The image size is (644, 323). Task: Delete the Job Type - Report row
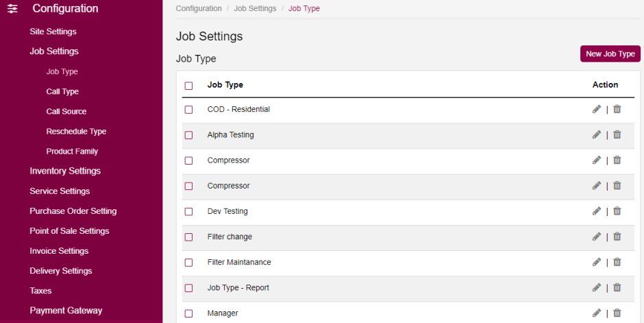tap(617, 287)
